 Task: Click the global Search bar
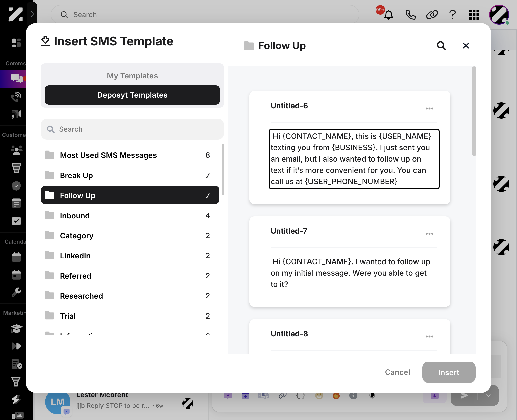205,15
